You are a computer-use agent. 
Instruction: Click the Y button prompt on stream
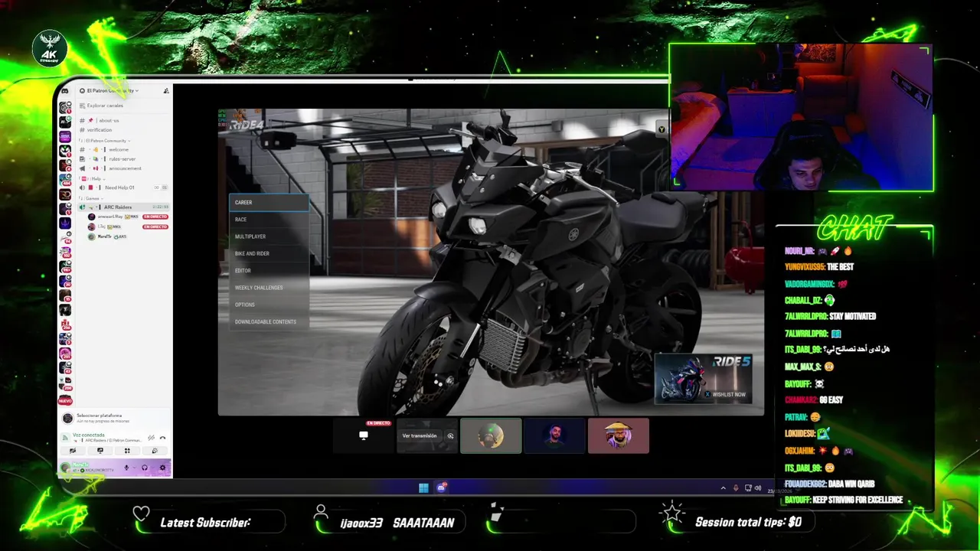click(661, 129)
